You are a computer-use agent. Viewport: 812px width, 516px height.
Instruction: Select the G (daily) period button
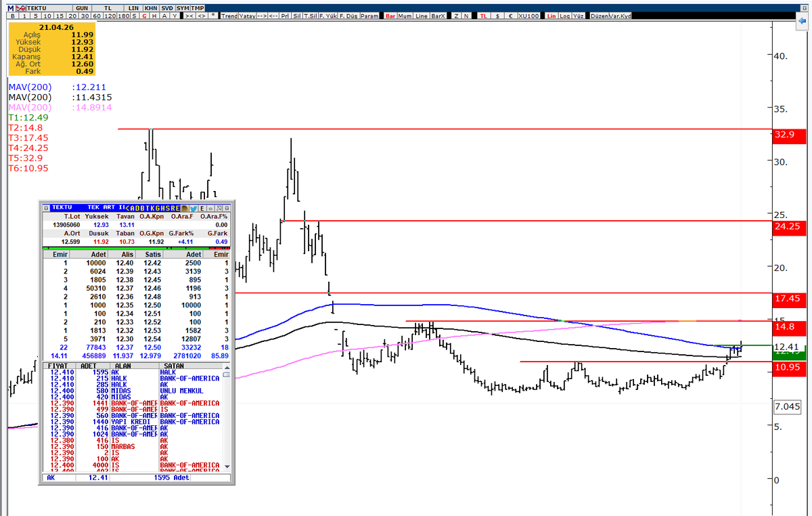coord(144,16)
